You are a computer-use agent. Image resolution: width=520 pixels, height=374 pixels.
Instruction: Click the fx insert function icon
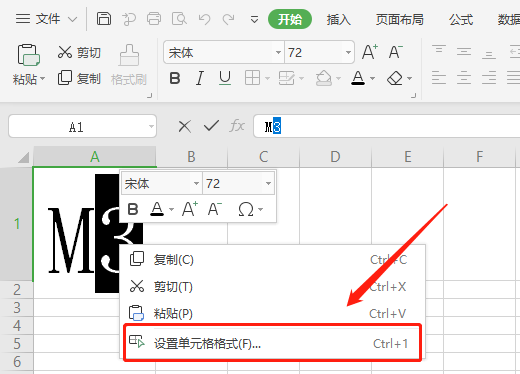(237, 126)
